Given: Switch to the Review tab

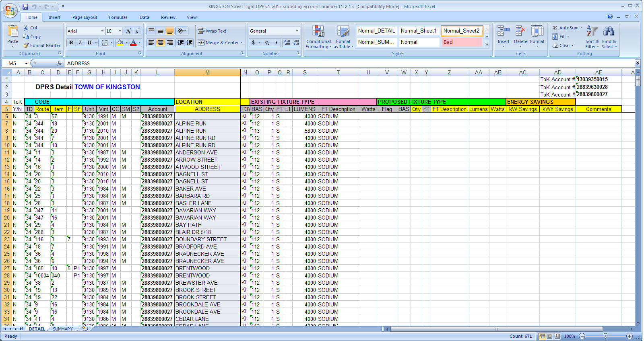Looking at the screenshot, I should click(168, 17).
